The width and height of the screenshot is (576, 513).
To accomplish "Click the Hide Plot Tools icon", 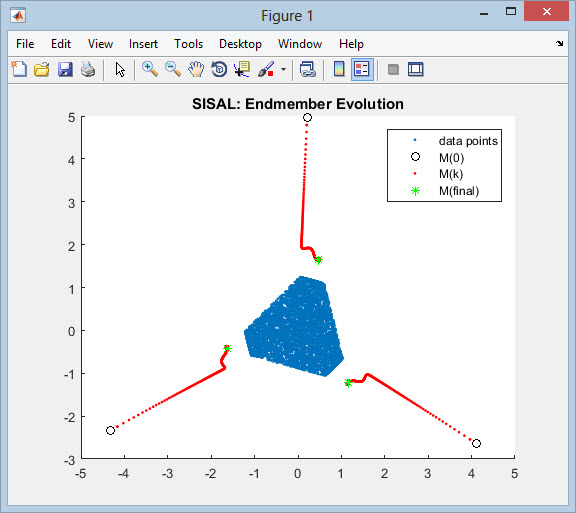I will point(393,69).
